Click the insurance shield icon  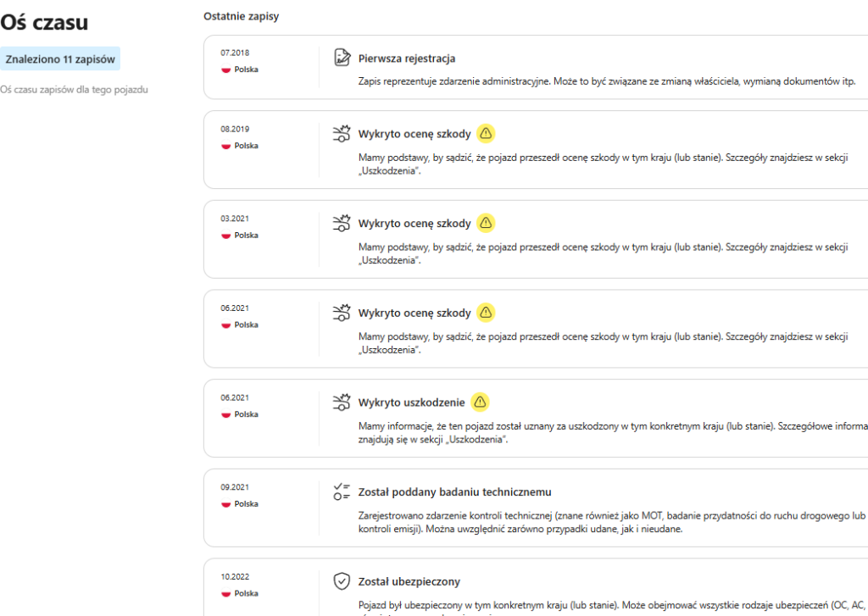click(x=342, y=581)
